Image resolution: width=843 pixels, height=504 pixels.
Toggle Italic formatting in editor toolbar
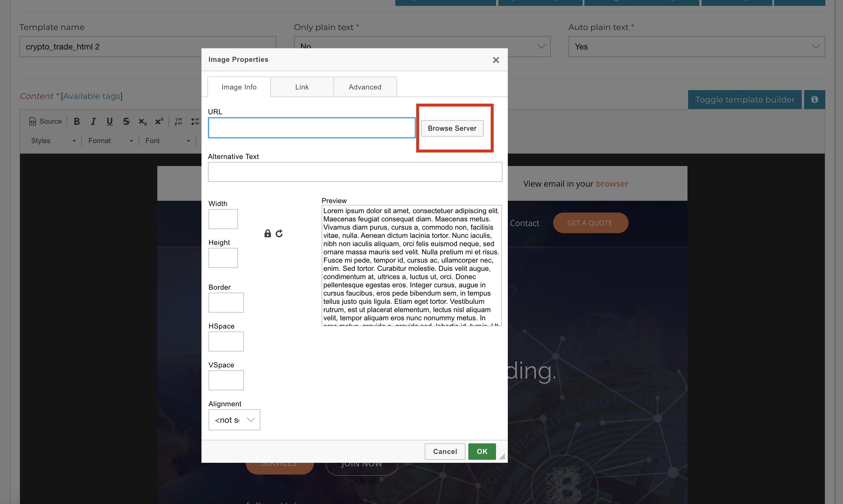click(93, 121)
